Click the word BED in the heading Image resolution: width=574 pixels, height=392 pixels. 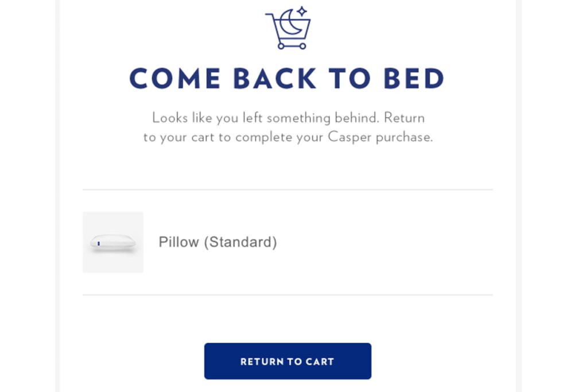(x=414, y=78)
